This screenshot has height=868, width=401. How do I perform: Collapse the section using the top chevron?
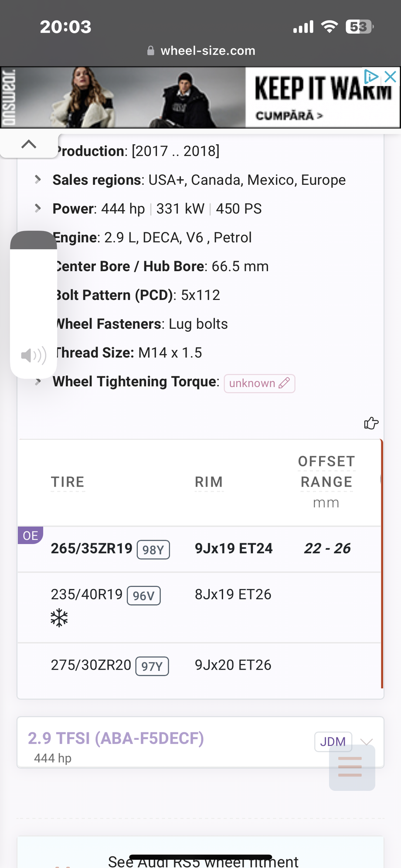point(29,144)
